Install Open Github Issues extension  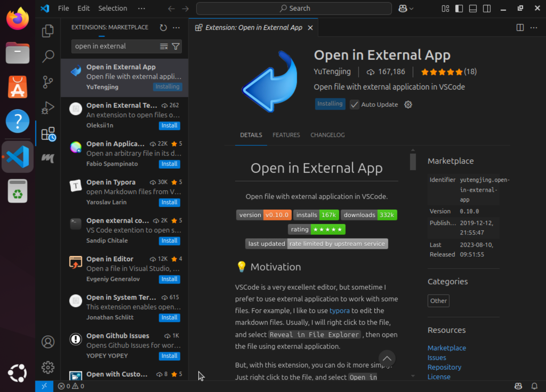tap(169, 356)
